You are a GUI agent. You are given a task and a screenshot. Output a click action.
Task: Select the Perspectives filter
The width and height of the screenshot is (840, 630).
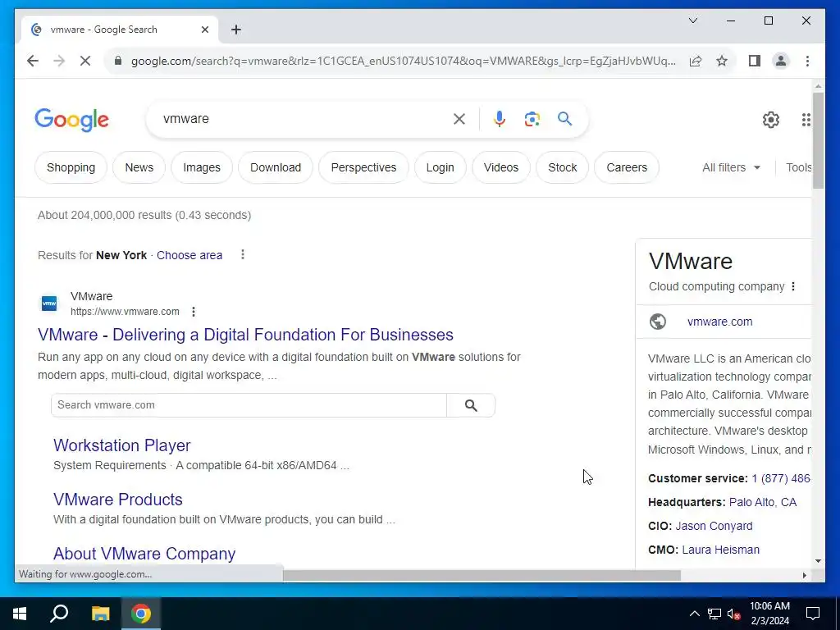363,167
